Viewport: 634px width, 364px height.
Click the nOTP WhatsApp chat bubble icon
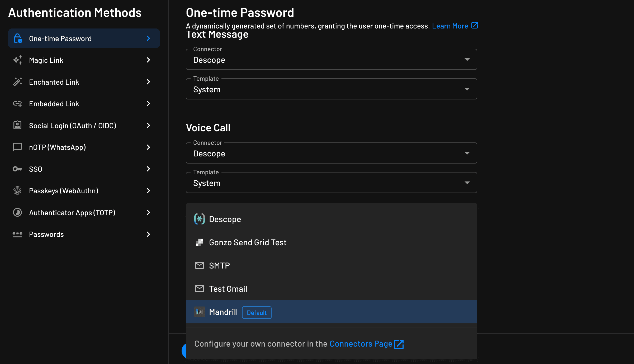[x=17, y=147]
